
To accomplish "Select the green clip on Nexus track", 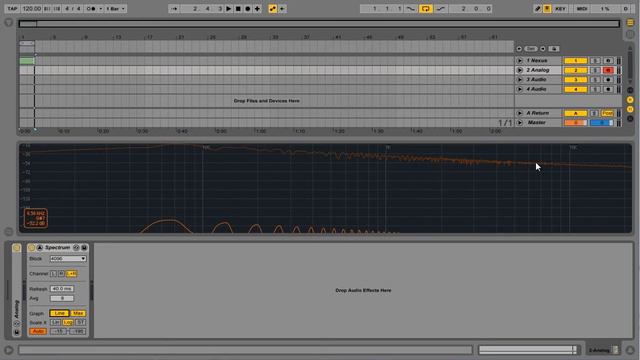I will coord(27,61).
